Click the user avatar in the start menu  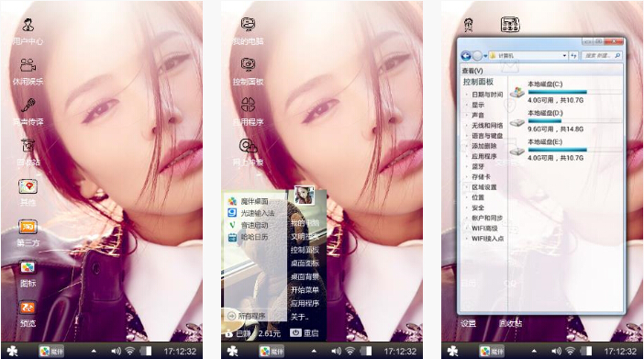(x=305, y=195)
